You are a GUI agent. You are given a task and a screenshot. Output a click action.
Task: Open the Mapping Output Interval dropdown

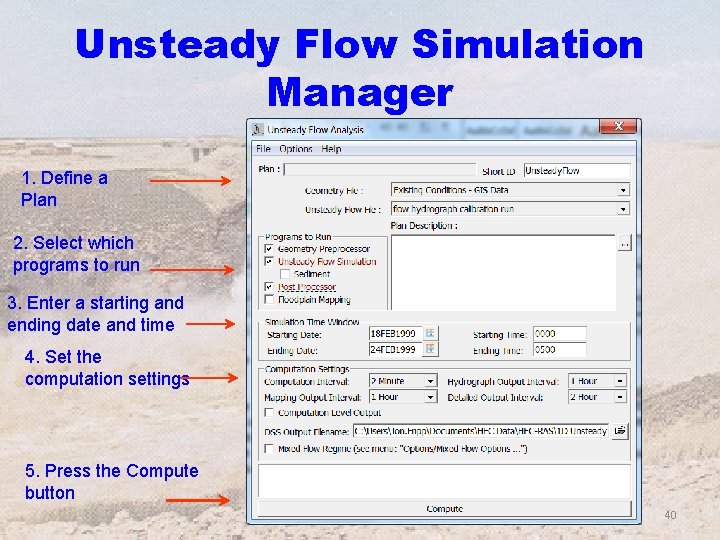(x=430, y=397)
